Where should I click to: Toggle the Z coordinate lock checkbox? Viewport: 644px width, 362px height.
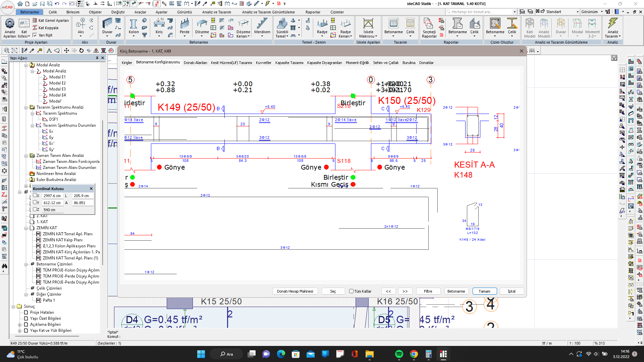click(x=35, y=209)
